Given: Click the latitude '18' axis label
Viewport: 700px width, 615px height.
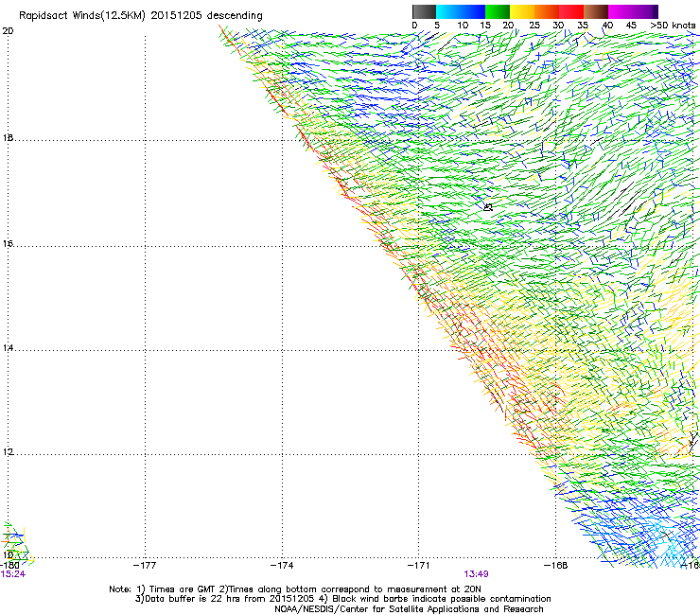Looking at the screenshot, I should [8, 138].
